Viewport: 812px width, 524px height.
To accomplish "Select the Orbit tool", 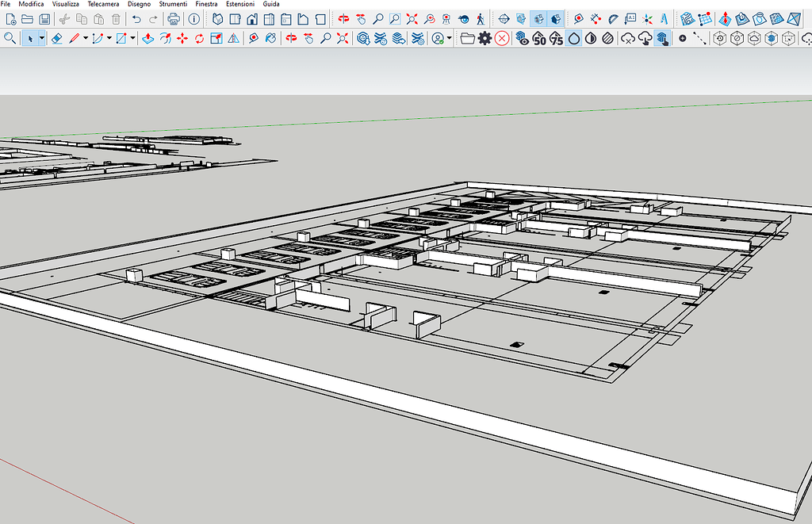I will click(x=343, y=18).
